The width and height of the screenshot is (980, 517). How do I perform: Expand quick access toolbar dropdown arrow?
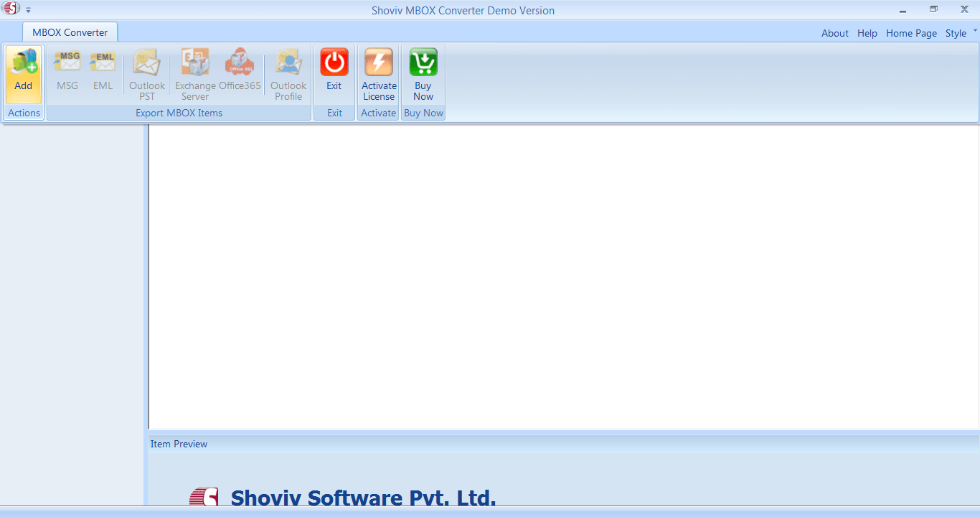pos(29,10)
